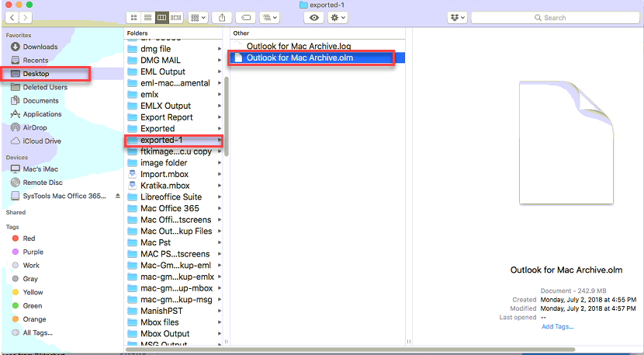Click the Add Tags link

[557, 326]
